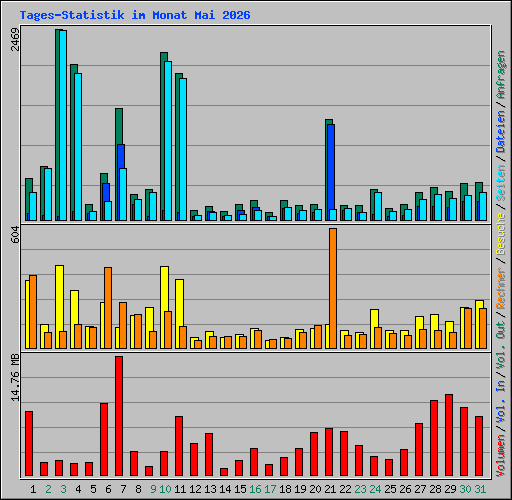Click the 604 y-axis value label
Viewport: 512px width, 500px height.
(15, 234)
